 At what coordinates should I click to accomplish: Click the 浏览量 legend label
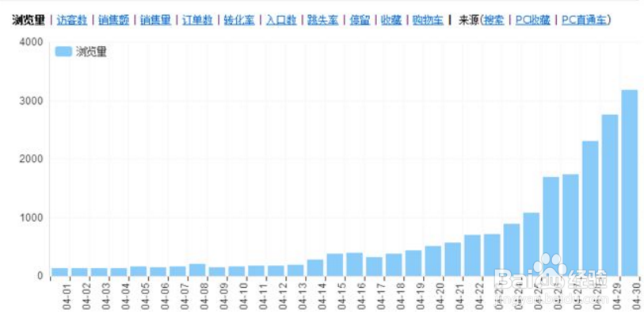coord(91,52)
